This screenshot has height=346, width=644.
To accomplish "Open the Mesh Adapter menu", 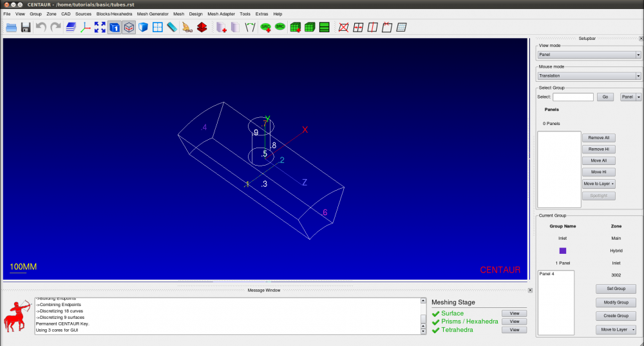I will (x=221, y=14).
